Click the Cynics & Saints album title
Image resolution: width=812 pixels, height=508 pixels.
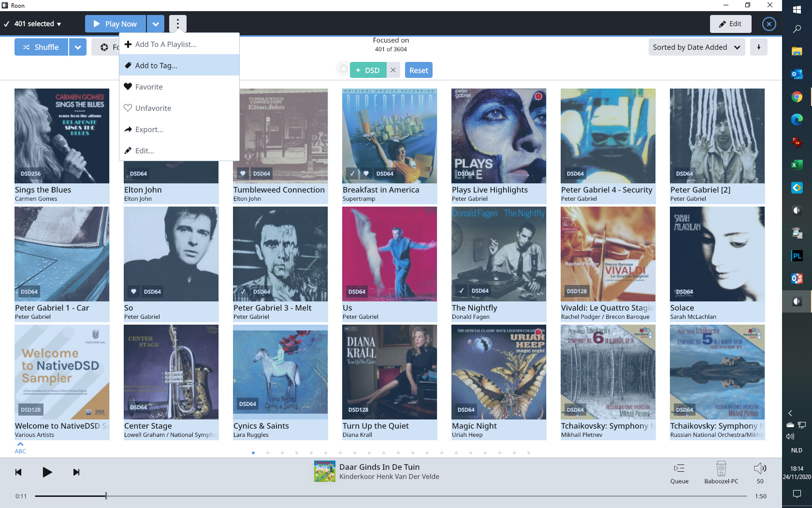[x=261, y=426]
